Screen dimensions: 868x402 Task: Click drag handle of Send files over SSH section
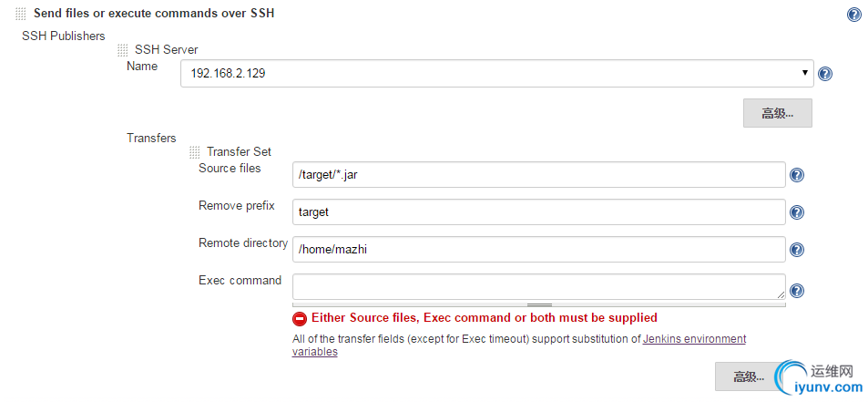[21, 14]
